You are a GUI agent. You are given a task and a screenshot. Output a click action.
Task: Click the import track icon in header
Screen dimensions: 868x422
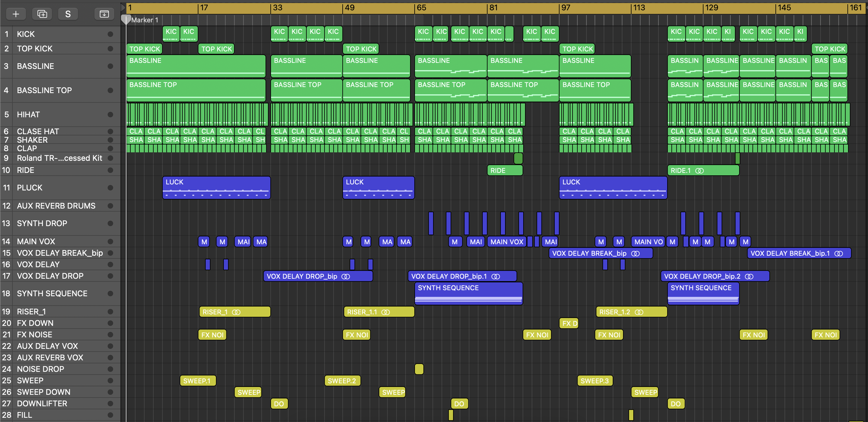(x=104, y=14)
